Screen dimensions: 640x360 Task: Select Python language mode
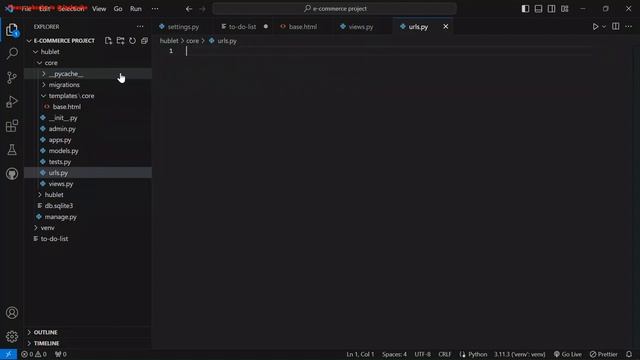pos(478,354)
